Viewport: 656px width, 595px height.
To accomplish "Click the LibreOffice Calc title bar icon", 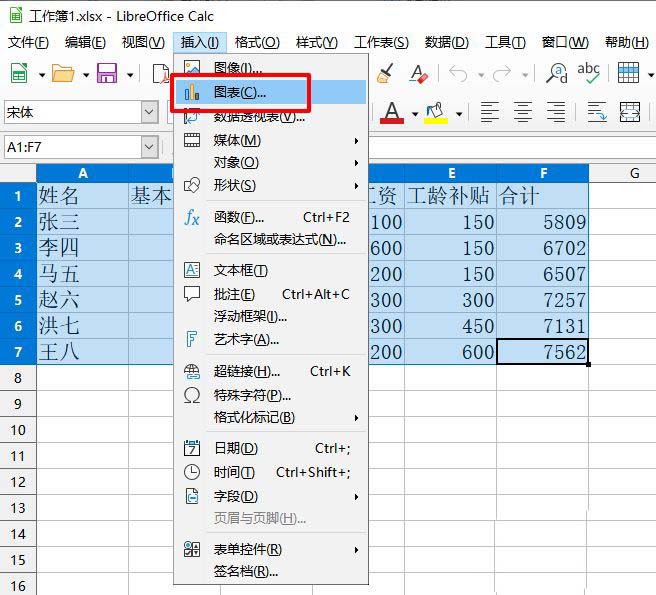I will coord(16,15).
